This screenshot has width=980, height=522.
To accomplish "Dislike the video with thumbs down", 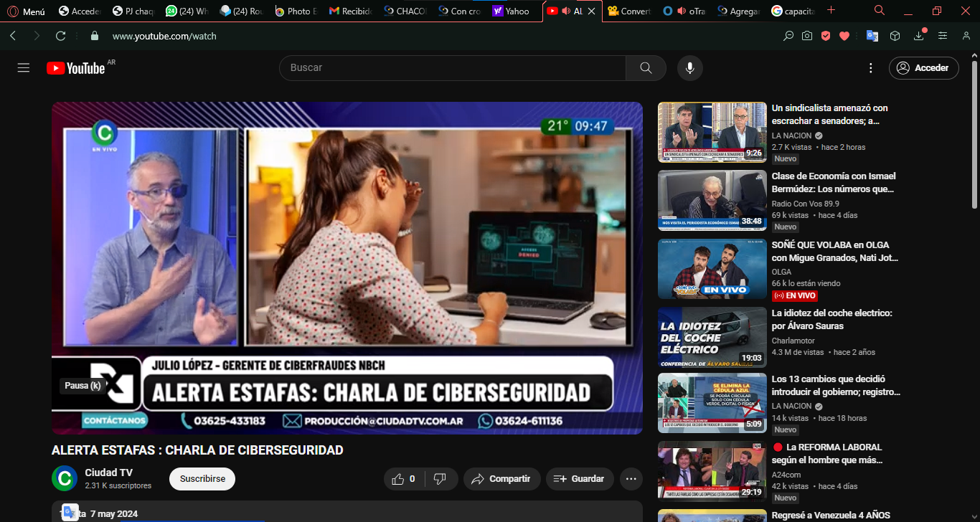I will click(441, 479).
